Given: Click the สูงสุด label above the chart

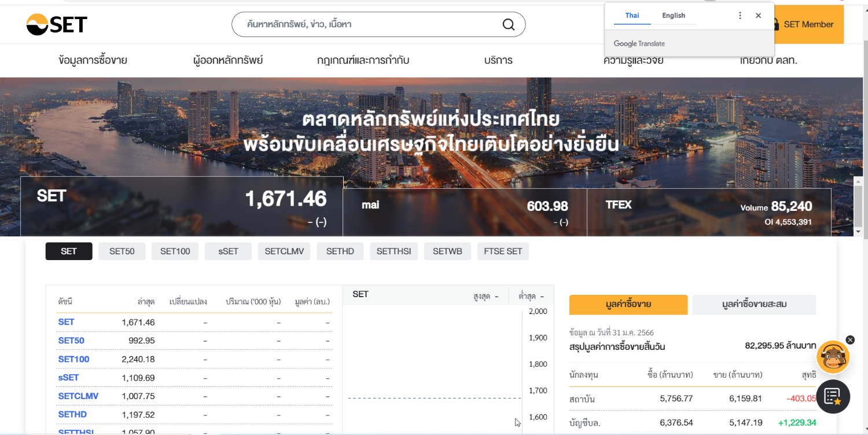Looking at the screenshot, I should [x=482, y=297].
